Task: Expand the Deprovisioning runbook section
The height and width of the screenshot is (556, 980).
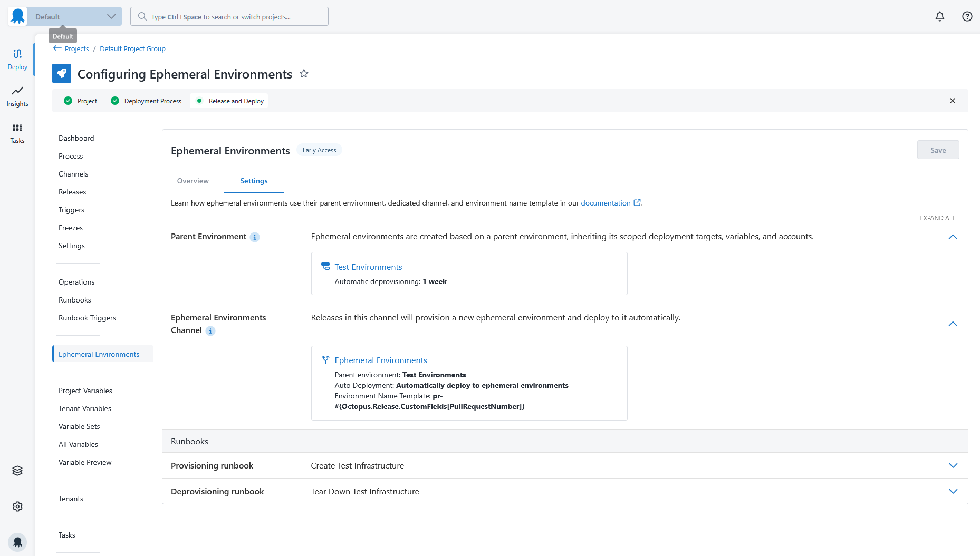Action: (x=953, y=491)
